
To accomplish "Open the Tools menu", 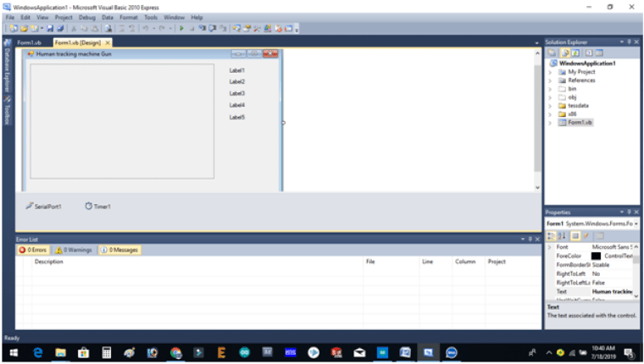I will [151, 17].
